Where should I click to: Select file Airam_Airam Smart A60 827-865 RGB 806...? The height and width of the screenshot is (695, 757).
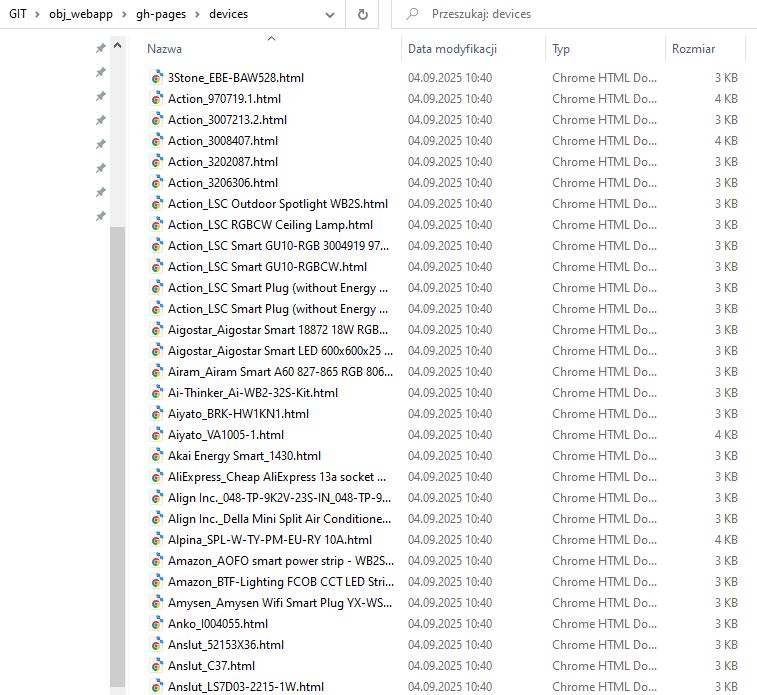click(x=280, y=372)
